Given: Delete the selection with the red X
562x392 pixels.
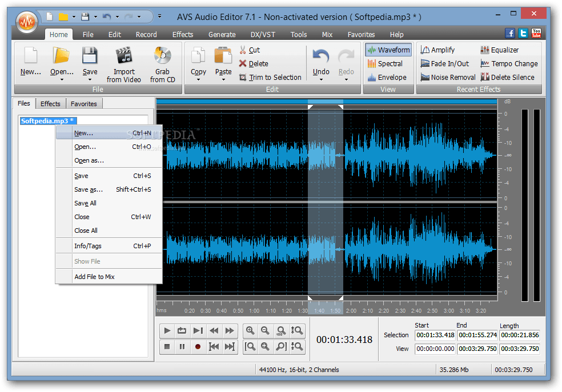Looking at the screenshot, I should click(x=254, y=64).
